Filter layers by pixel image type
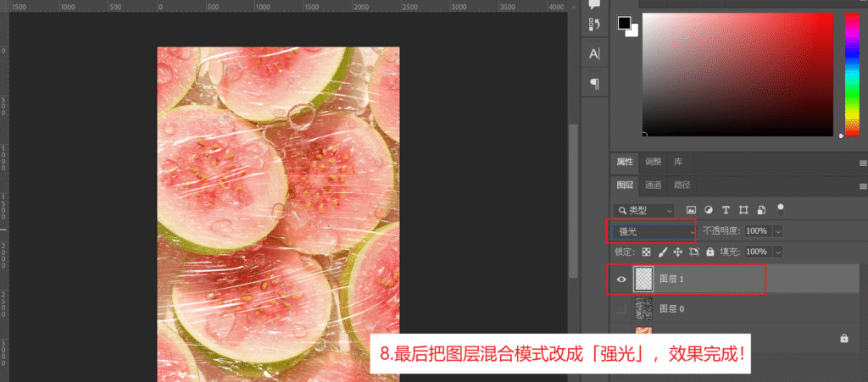This screenshot has width=868, height=382. (x=691, y=210)
